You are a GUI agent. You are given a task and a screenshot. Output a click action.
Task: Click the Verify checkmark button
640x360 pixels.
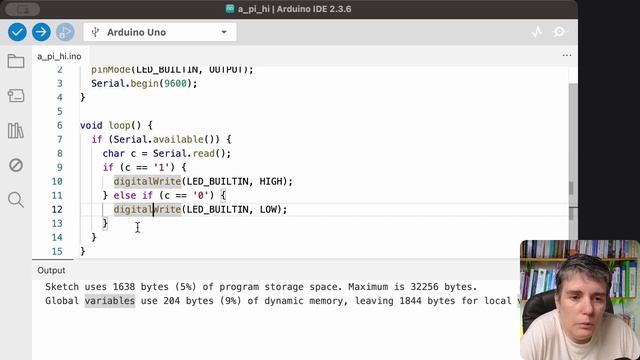point(17,32)
